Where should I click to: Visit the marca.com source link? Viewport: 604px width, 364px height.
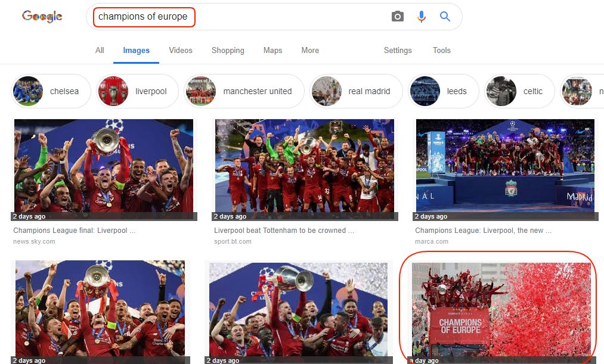tap(432, 242)
